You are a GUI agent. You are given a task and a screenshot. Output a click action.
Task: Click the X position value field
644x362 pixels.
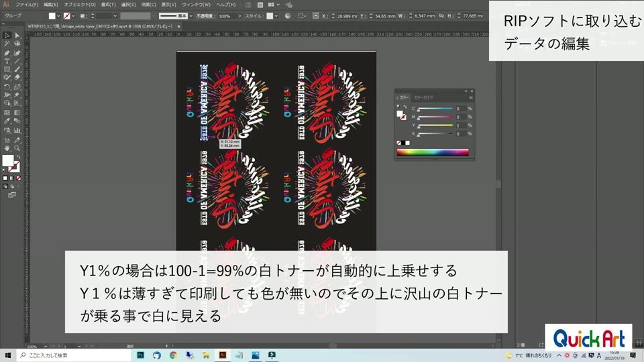[x=347, y=16]
